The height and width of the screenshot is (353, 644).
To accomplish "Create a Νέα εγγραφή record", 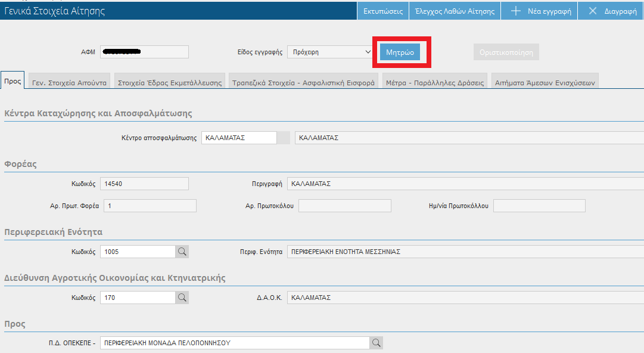I will click(x=539, y=11).
